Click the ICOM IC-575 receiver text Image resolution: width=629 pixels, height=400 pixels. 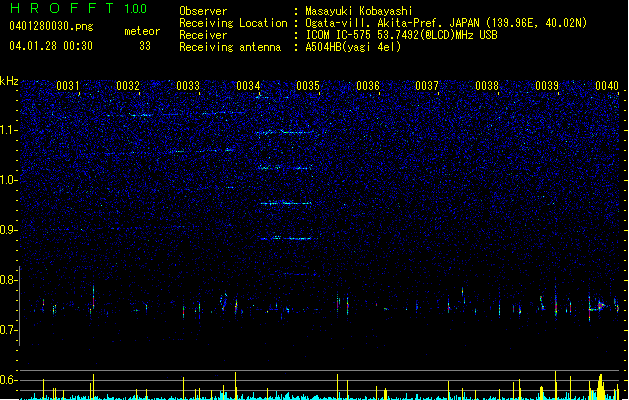click(x=401, y=35)
